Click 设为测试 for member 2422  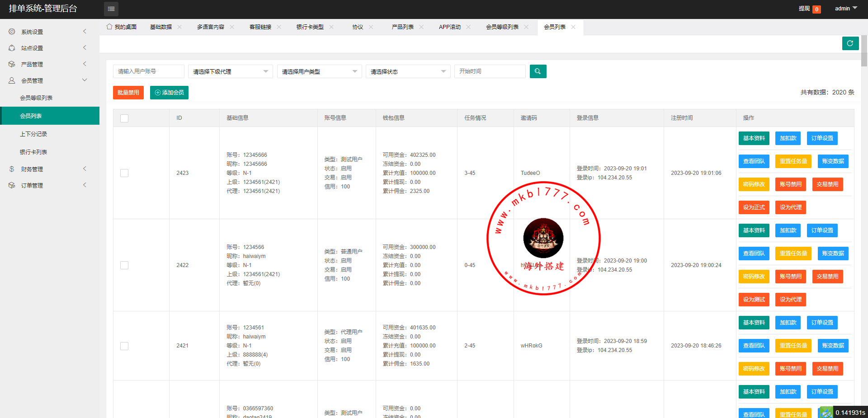(x=754, y=300)
